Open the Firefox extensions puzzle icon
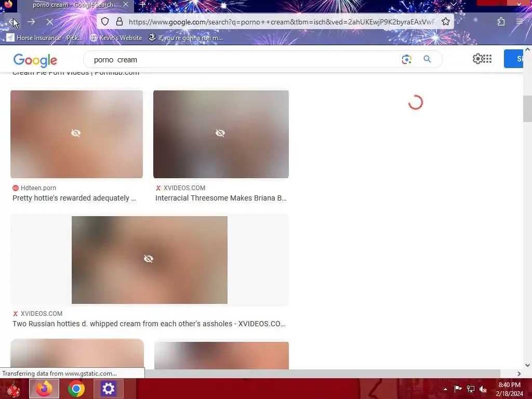This screenshot has width=532, height=399. [x=501, y=22]
